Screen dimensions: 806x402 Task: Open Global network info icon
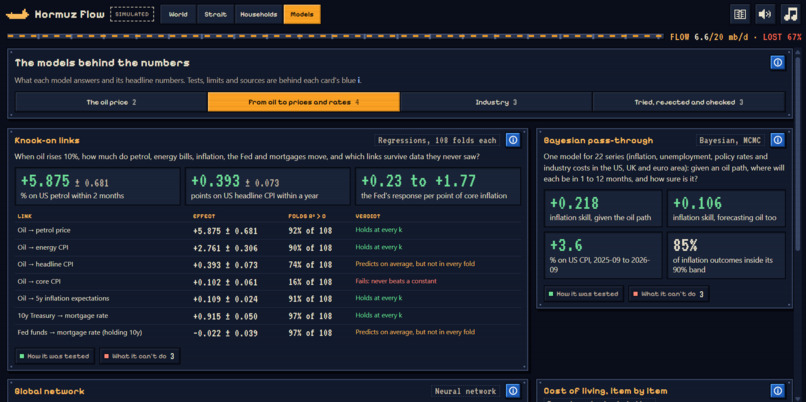512,391
